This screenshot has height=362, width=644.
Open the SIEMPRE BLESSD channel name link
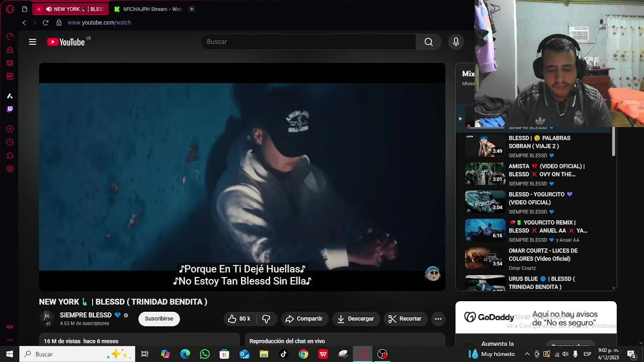click(86, 315)
